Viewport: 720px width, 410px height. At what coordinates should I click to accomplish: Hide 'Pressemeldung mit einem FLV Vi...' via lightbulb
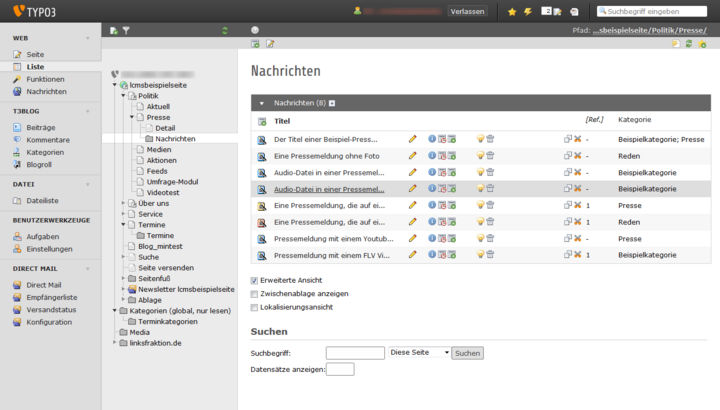click(x=480, y=254)
